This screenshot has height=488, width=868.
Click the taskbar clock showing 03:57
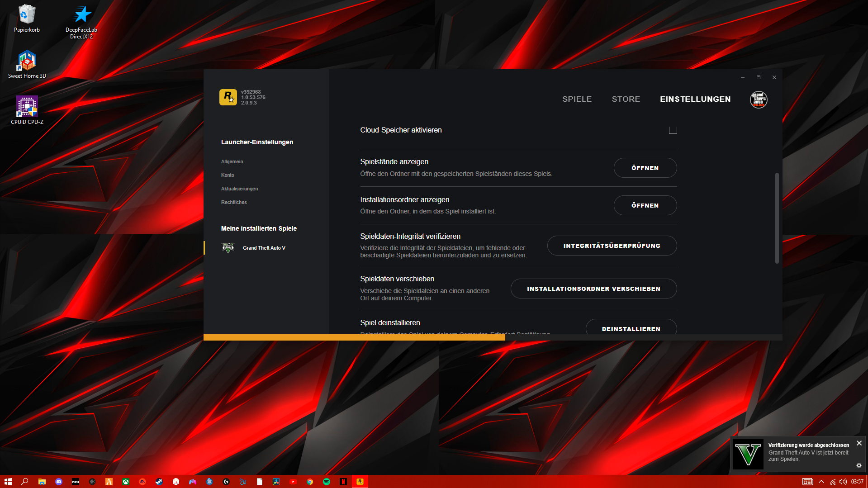(x=857, y=482)
